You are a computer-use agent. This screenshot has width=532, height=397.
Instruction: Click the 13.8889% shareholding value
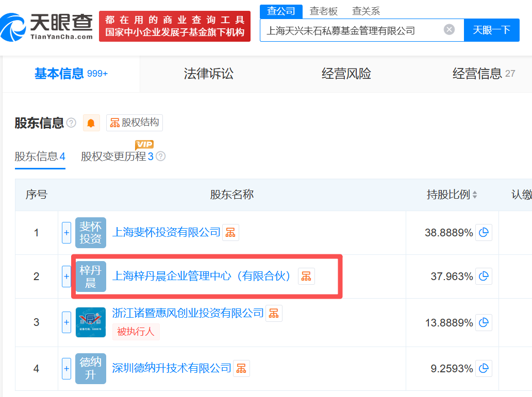(449, 322)
